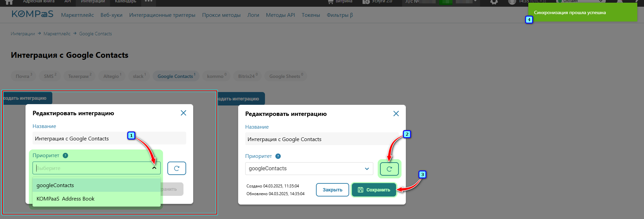Click the Google Contacts breadcrumb link
644x219 pixels.
click(x=96, y=34)
